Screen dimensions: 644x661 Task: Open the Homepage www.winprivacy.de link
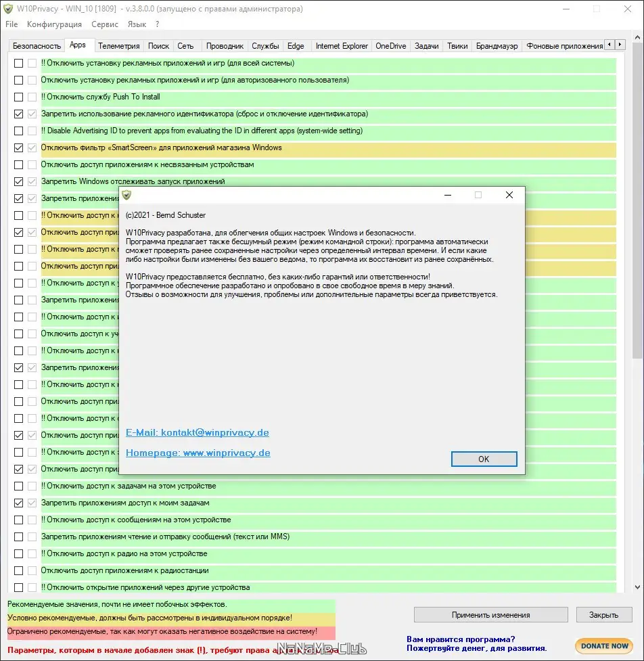pos(198,453)
